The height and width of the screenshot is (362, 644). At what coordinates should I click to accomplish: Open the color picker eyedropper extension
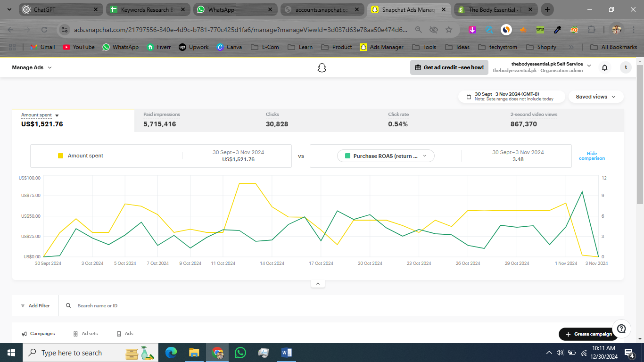(x=557, y=30)
